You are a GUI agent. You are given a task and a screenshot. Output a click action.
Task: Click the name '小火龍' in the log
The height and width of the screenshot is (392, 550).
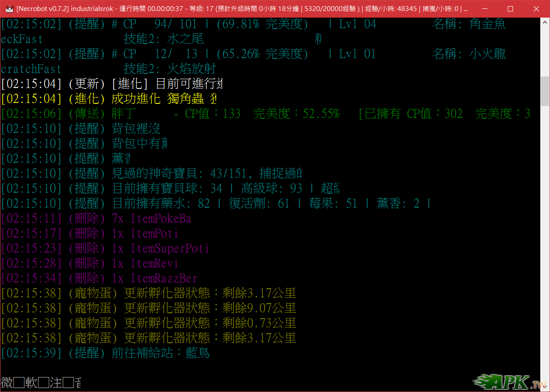tap(487, 54)
